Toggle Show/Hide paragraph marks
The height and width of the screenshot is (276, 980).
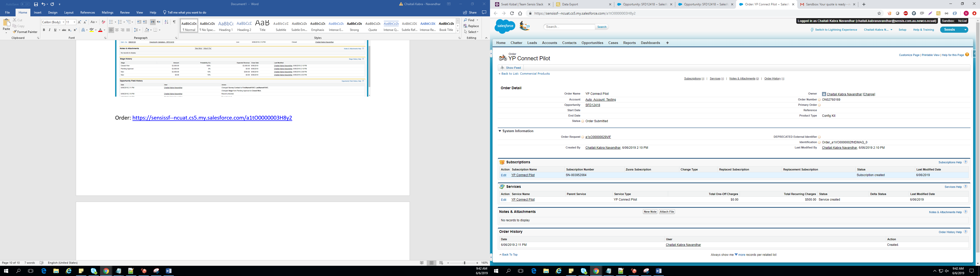point(174,22)
